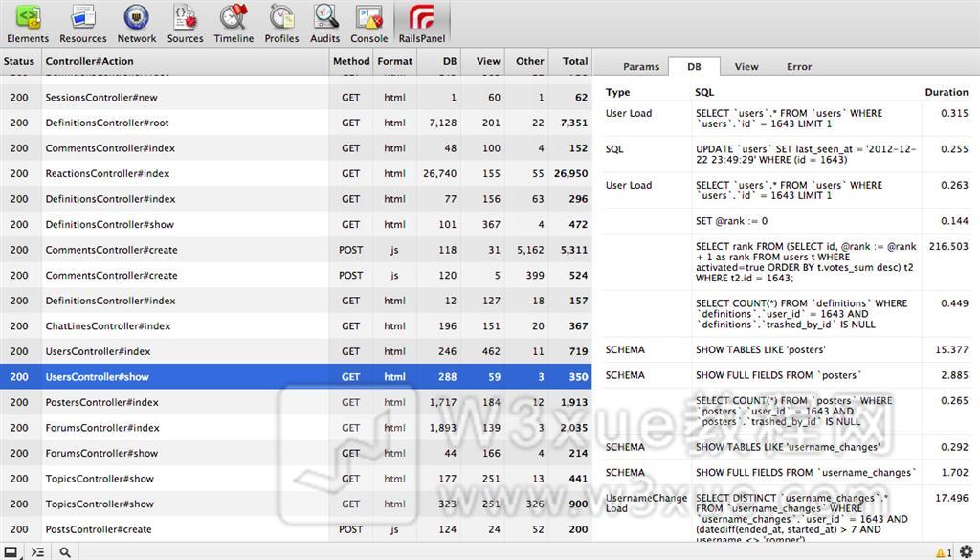The width and height of the screenshot is (980, 560).
Task: Click the Status column header
Action: [21, 61]
